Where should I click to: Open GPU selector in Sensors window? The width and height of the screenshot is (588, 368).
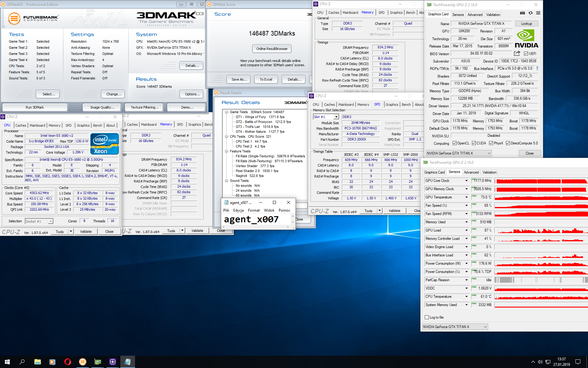click(455, 327)
